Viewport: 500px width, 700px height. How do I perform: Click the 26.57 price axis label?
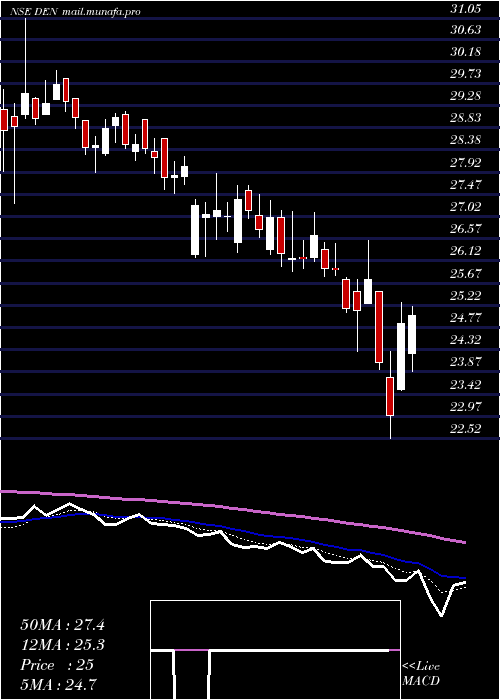pyautogui.click(x=465, y=229)
